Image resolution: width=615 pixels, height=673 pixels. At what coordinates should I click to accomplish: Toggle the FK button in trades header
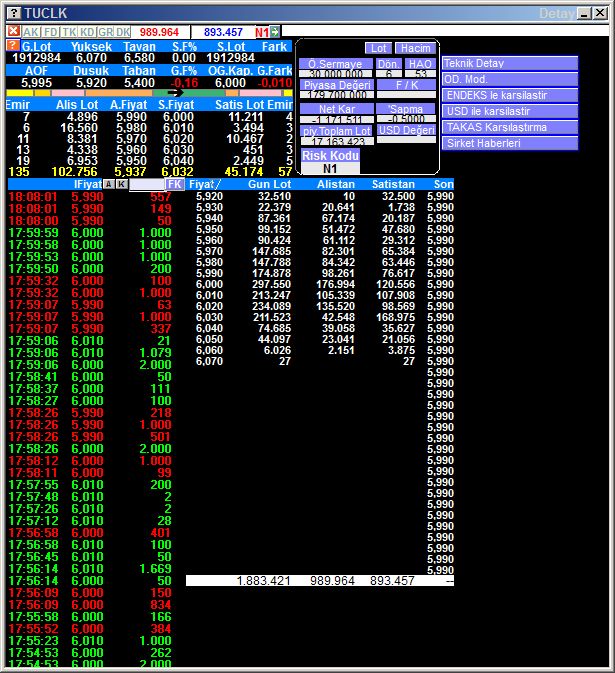tap(174, 185)
